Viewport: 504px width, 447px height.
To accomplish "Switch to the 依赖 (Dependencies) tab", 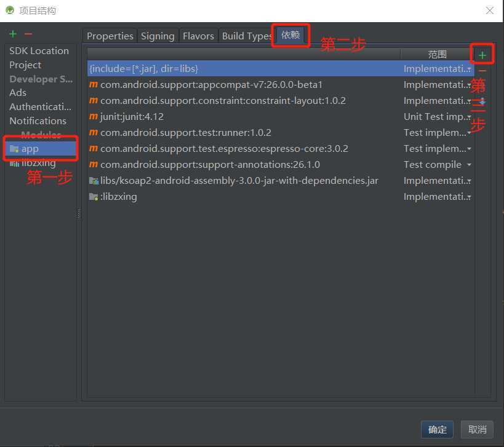I will (x=290, y=34).
